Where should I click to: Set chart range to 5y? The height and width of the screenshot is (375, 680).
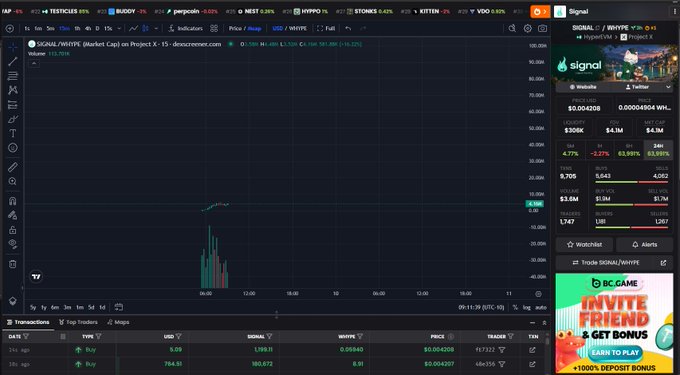click(33, 307)
